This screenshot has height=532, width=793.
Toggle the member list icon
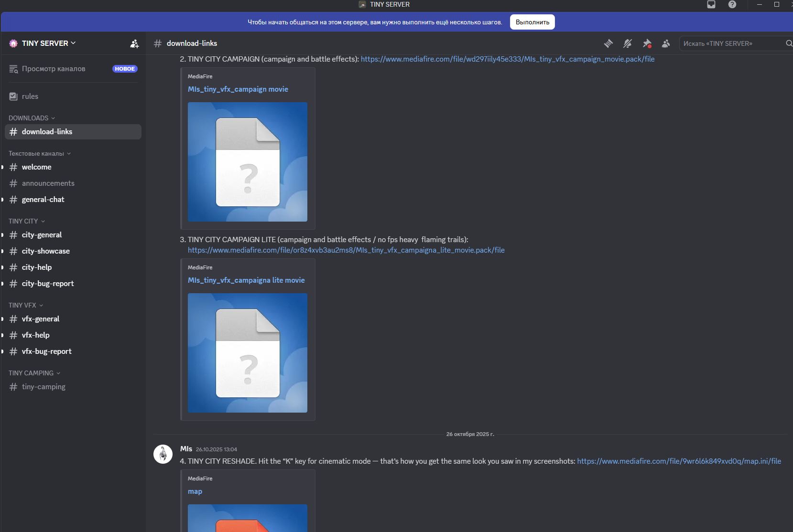pos(666,43)
